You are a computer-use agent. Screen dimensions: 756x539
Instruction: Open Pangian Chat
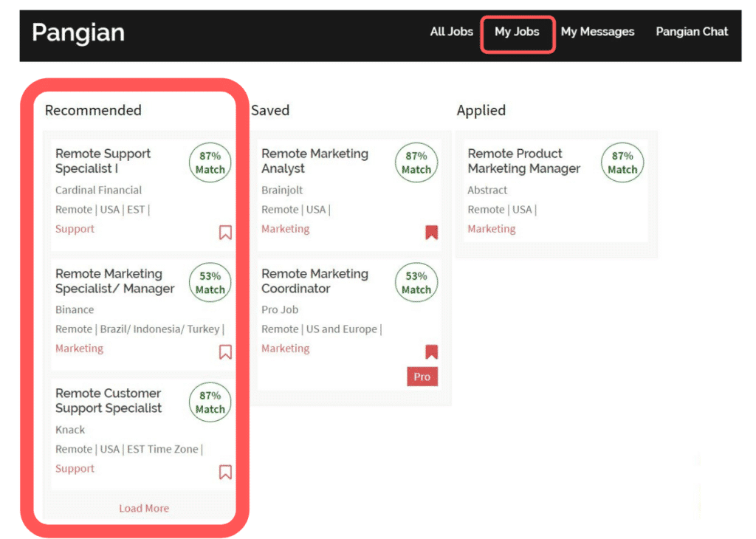691,32
